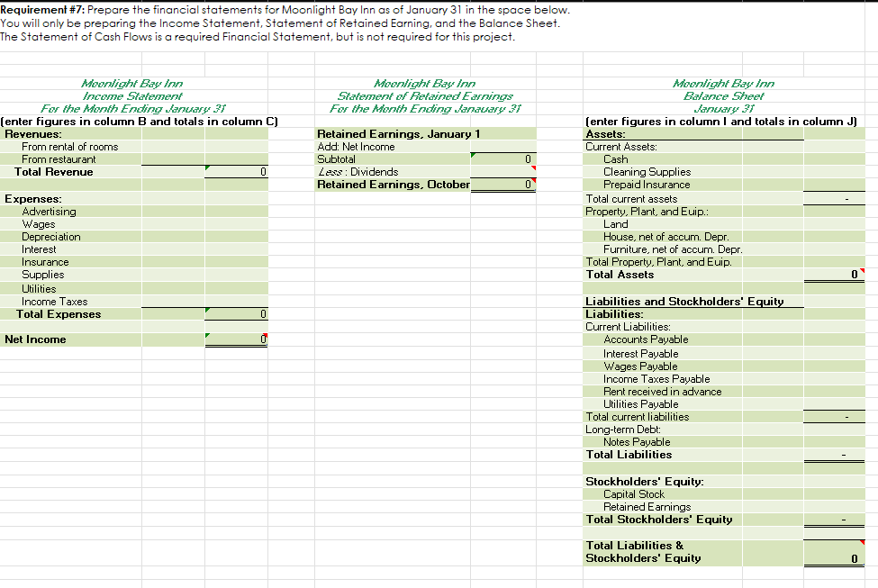Select the Advertising expense row label
The width and height of the screenshot is (878, 588).
pos(49,212)
